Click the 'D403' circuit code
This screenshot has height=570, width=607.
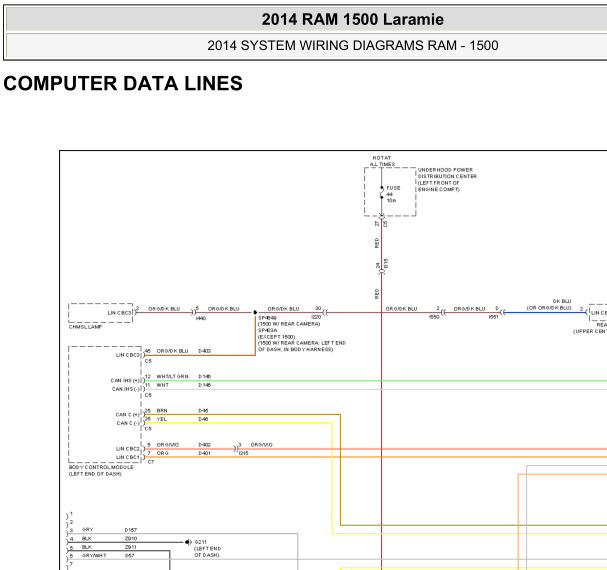pos(205,351)
